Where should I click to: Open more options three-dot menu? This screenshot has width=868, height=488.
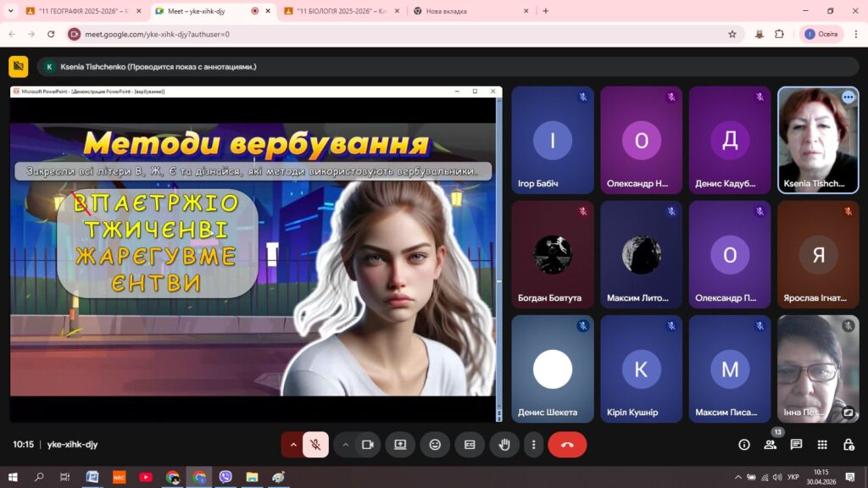534,444
